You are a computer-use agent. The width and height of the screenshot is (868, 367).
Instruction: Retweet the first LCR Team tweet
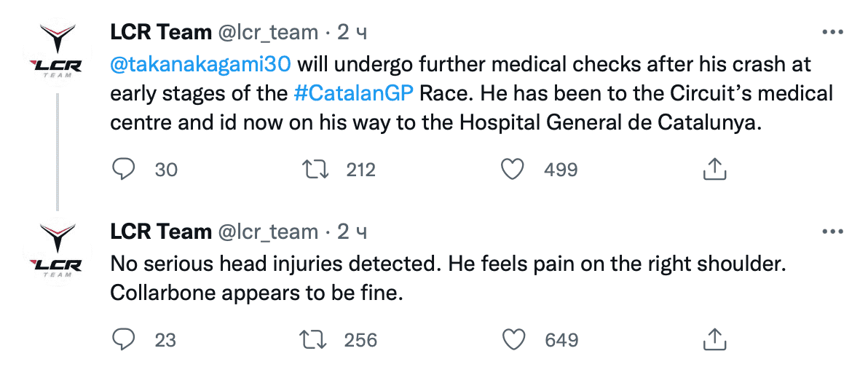[316, 169]
